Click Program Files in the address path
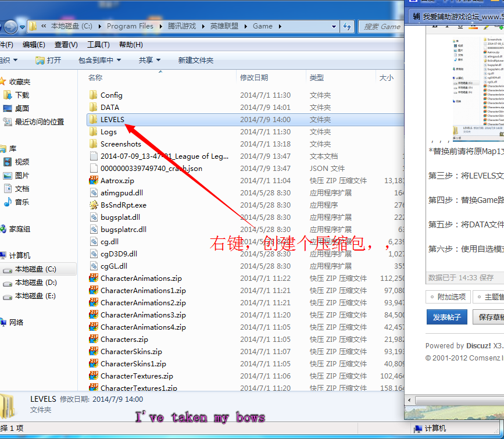Image resolution: width=504 pixels, height=439 pixels. point(130,26)
